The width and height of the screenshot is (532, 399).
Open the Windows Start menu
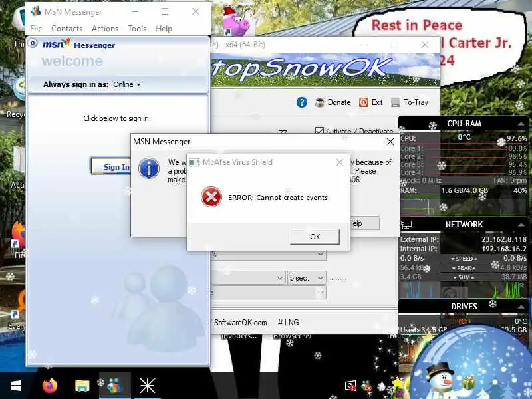[x=16, y=386]
